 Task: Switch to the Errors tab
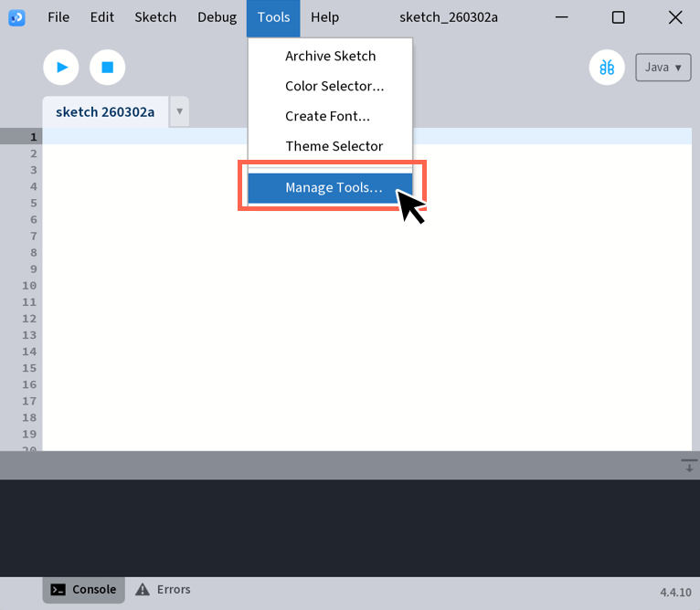[163, 590]
